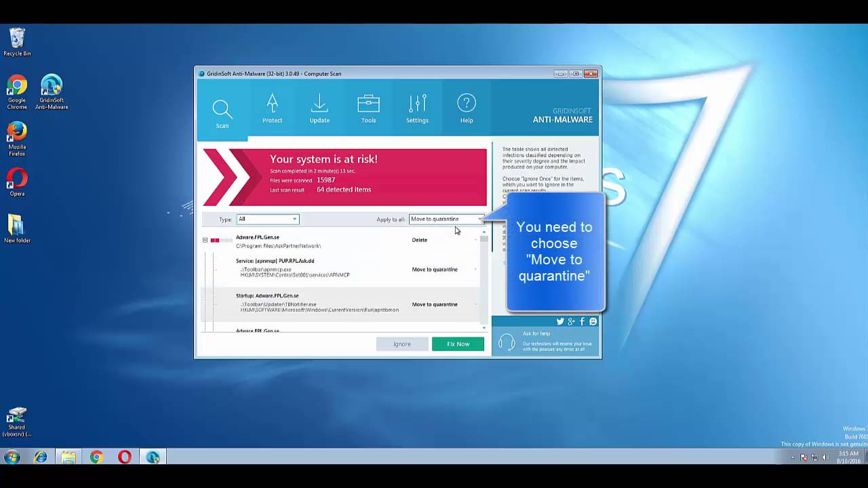
Task: Launch Chrome from the taskbar
Action: coord(96,457)
